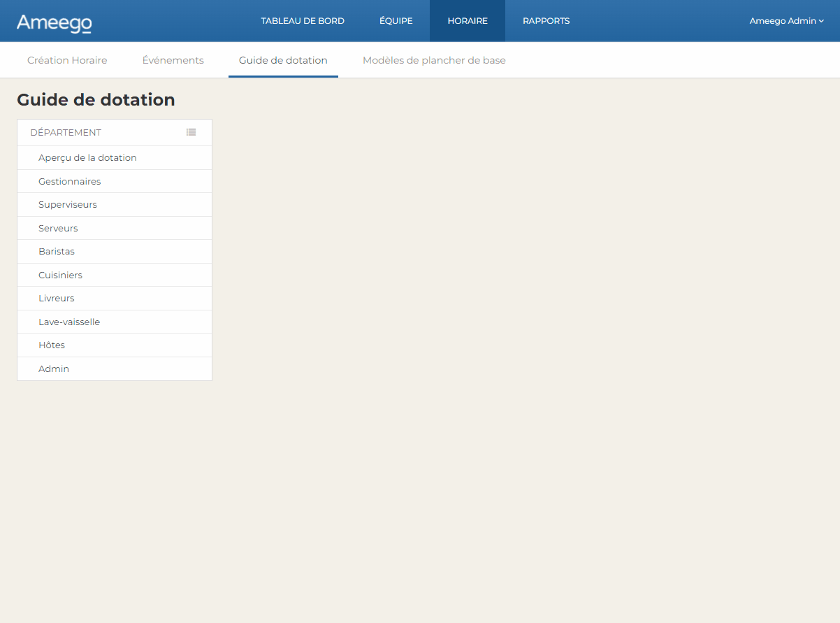840x623 pixels.
Task: Select the Cuisiniers department
Action: pyautogui.click(x=60, y=275)
